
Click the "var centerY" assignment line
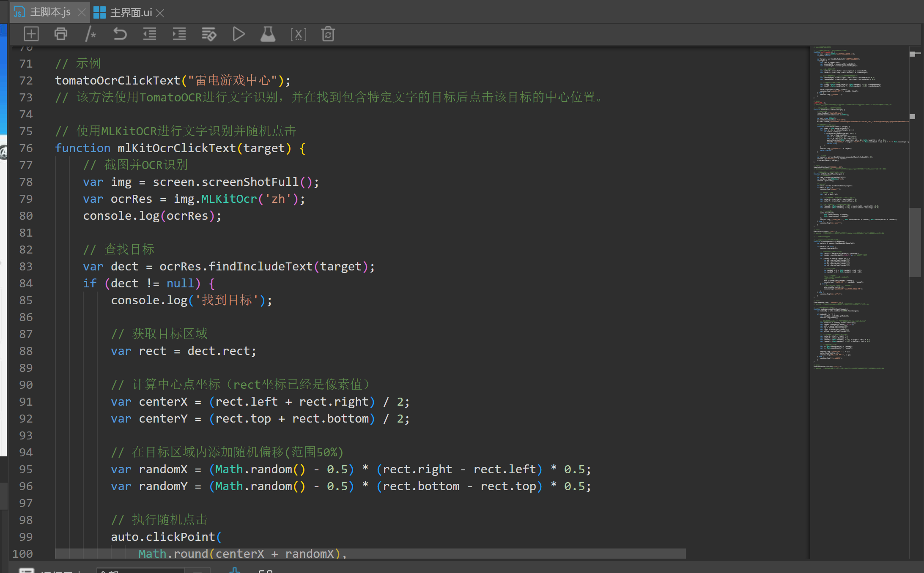260,419
